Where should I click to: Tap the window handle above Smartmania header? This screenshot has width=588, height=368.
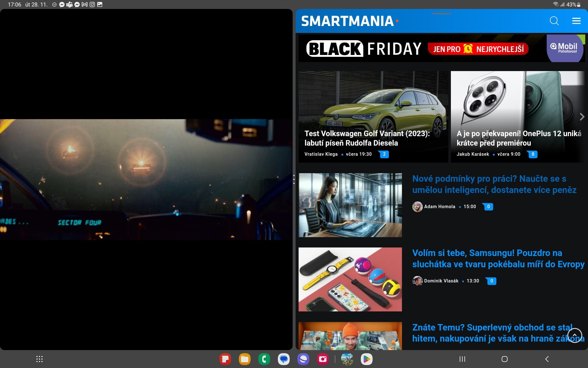442,13
